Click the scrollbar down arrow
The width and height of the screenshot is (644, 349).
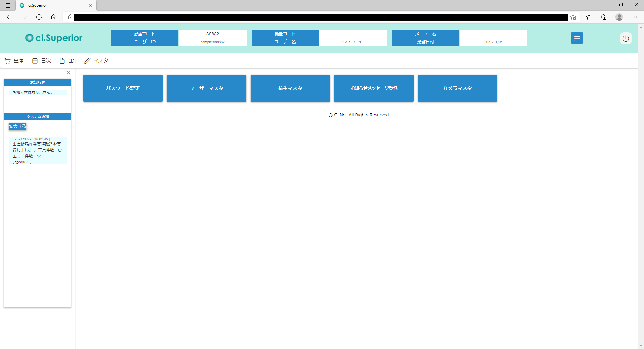coord(641,346)
